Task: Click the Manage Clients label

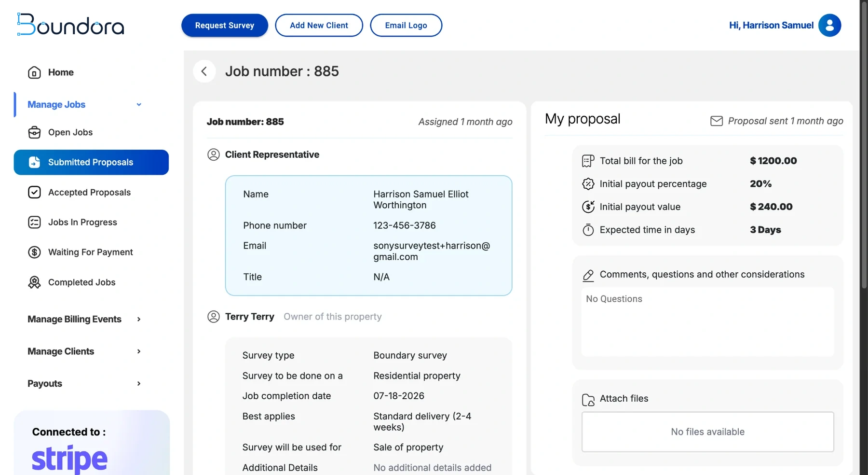Action: [61, 351]
